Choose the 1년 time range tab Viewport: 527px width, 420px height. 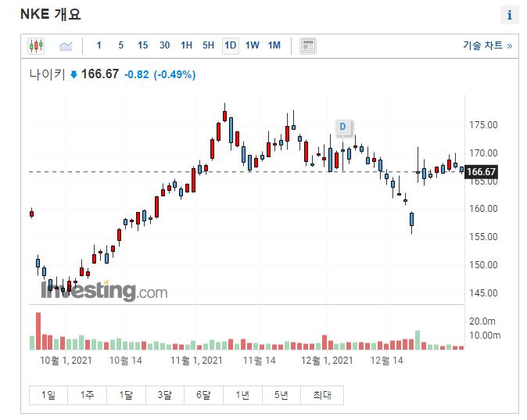(x=242, y=395)
